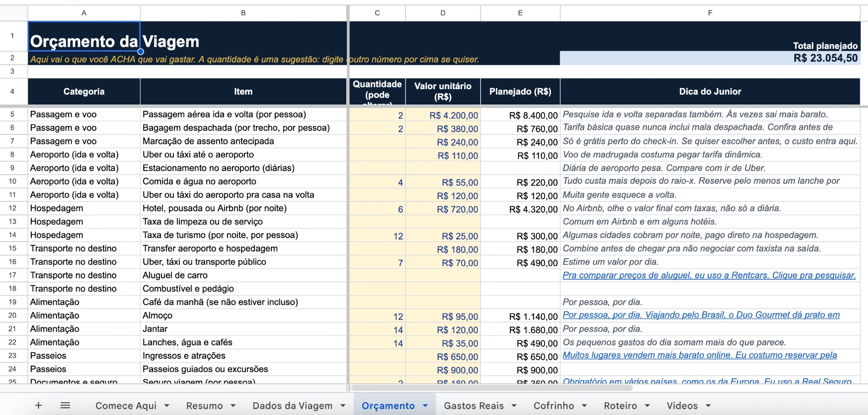Screen dimensions: 868x415
Task: Expand the Gastos Reais tab menu arrow
Action: (514, 405)
